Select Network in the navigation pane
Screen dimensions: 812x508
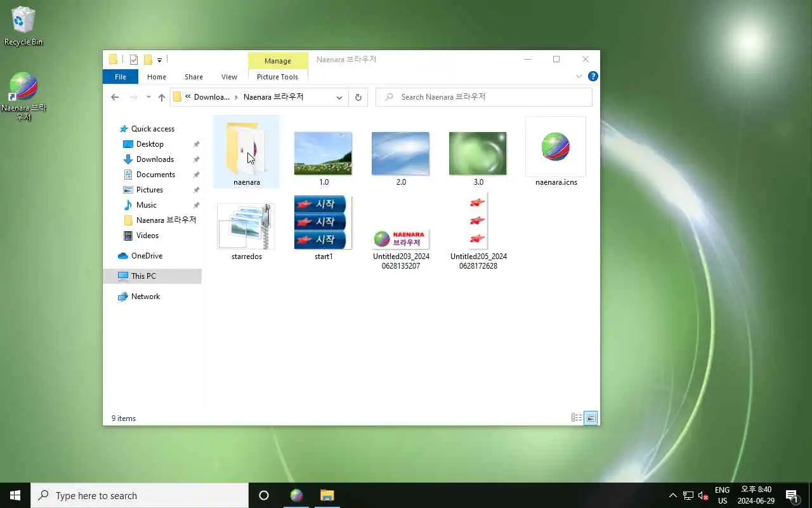[145, 297]
